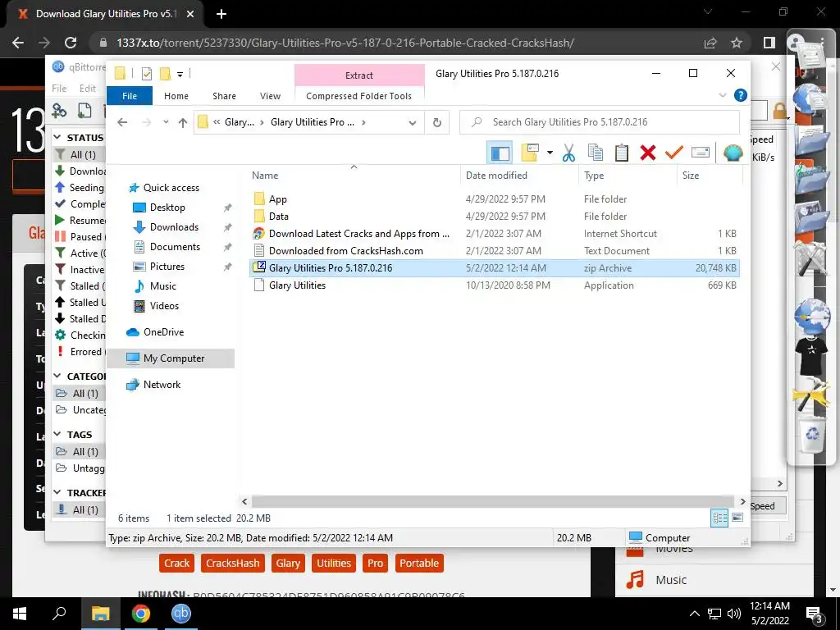This screenshot has width=840, height=630.
Task: Open Customize Quick Access Toolbar dropdown
Action: tap(180, 74)
